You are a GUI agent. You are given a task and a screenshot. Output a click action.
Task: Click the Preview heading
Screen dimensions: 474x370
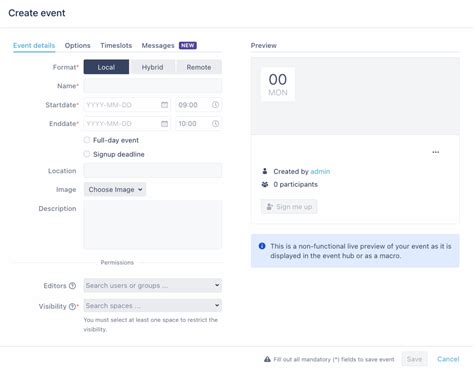pyautogui.click(x=264, y=45)
